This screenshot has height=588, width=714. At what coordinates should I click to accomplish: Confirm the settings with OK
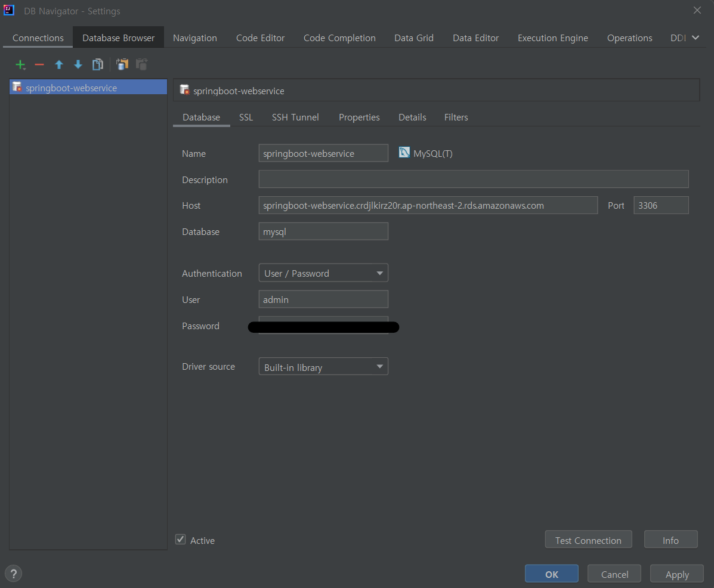point(551,574)
